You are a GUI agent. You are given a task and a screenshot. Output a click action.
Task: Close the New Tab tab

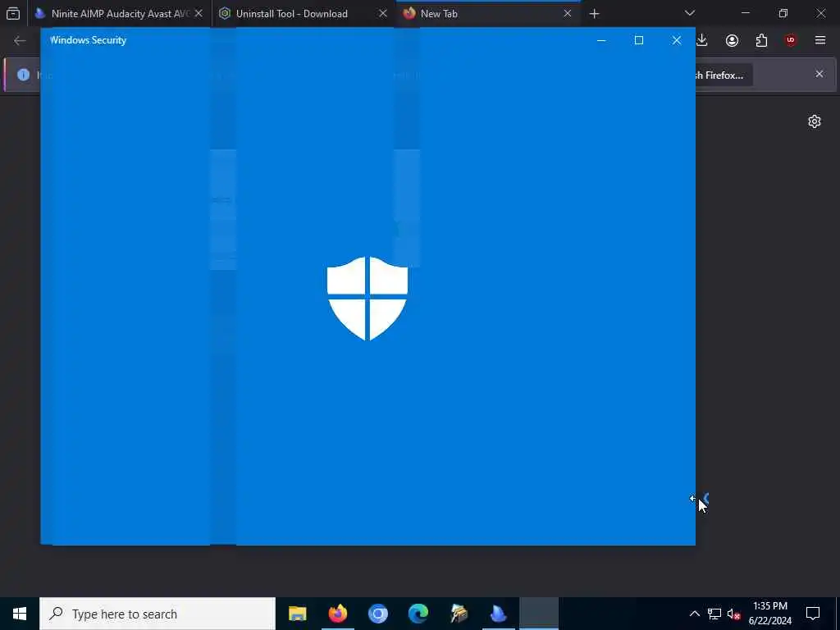[x=568, y=13]
